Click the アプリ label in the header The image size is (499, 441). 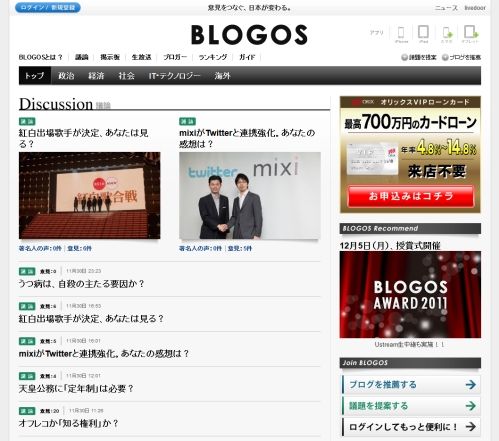[377, 33]
